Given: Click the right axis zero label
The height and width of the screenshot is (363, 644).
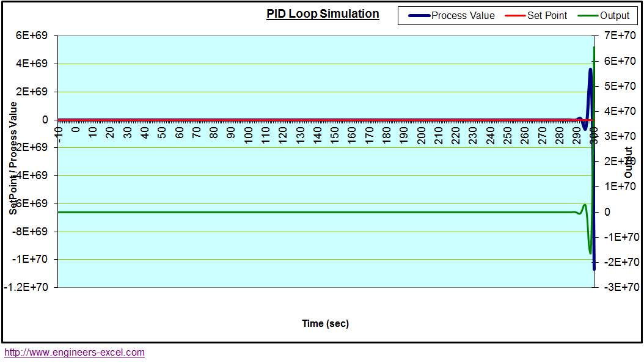Looking at the screenshot, I should [607, 212].
